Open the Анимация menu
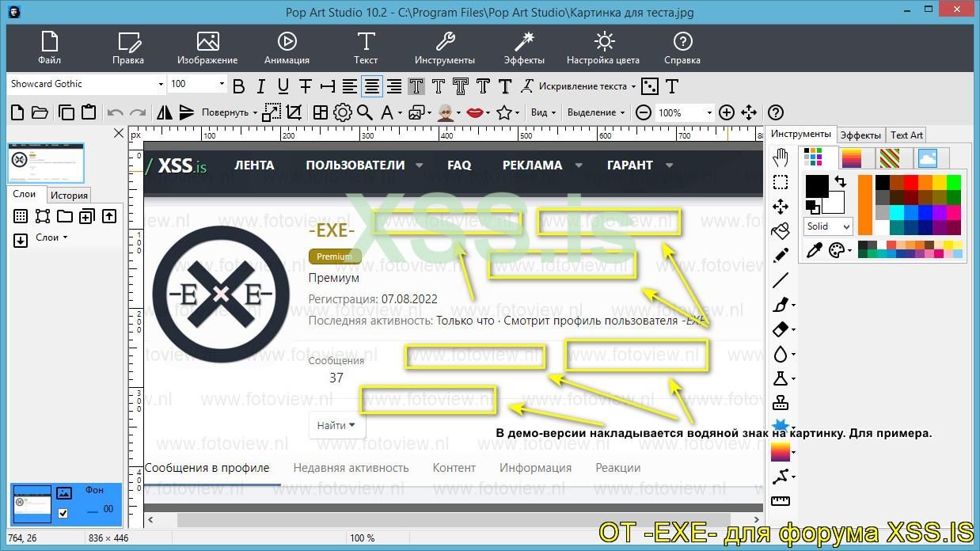 pyautogui.click(x=287, y=48)
